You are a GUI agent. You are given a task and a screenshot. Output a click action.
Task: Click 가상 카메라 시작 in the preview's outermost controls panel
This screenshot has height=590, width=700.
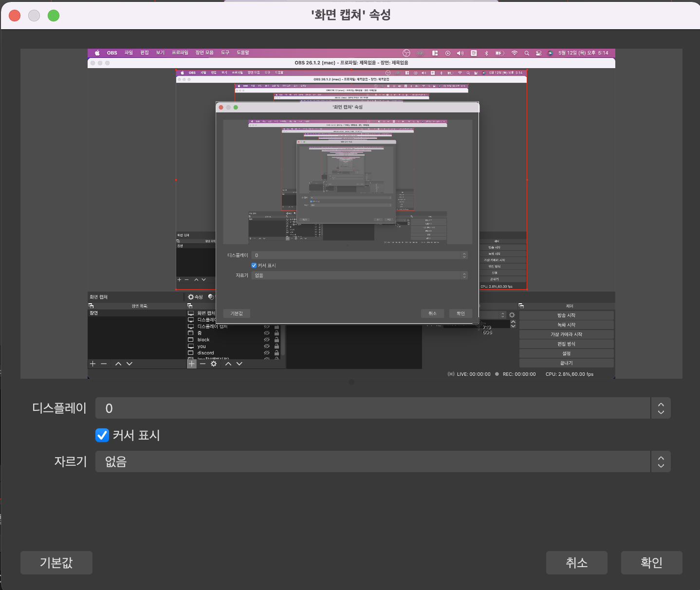567,334
